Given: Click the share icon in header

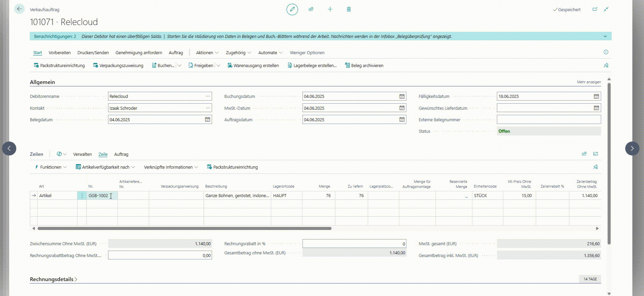Looking at the screenshot, I should point(311,9).
